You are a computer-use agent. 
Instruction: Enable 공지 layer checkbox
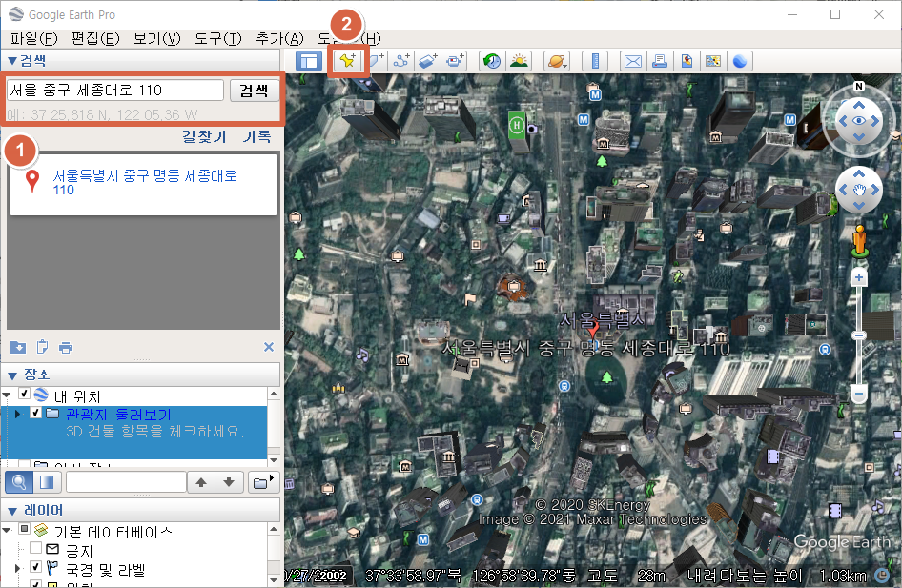[35, 548]
